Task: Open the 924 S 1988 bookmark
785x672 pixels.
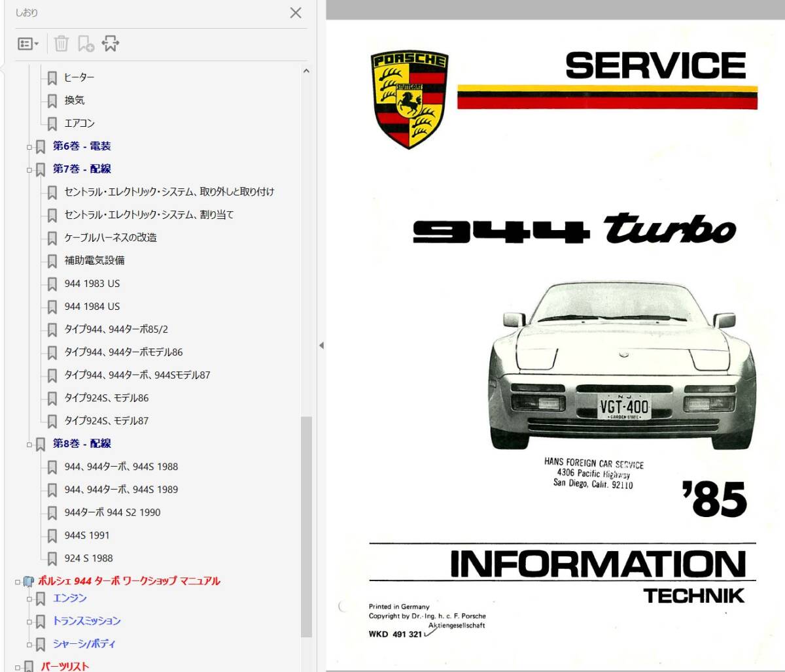Action: pos(88,558)
